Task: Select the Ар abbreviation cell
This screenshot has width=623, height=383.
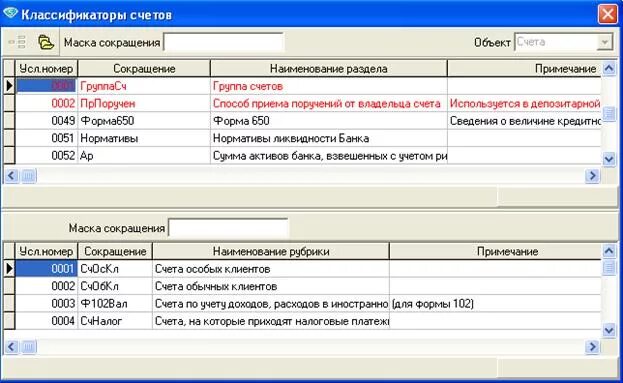Action: pyautogui.click(x=144, y=156)
